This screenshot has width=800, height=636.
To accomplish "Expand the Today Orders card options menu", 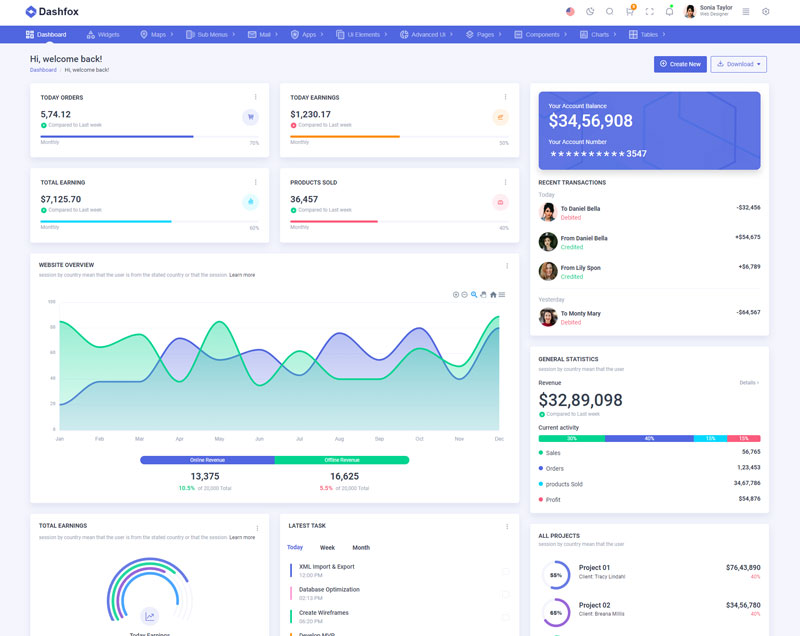I will (x=255, y=97).
